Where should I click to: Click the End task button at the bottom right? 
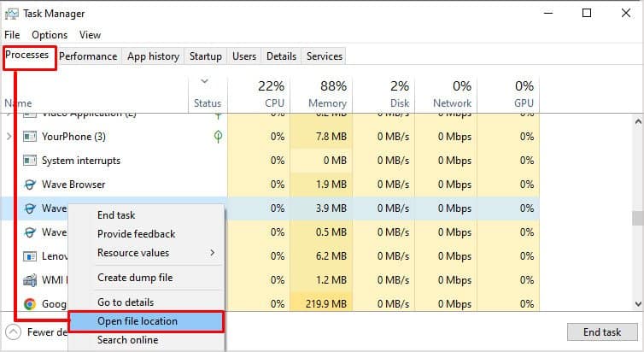(602, 331)
